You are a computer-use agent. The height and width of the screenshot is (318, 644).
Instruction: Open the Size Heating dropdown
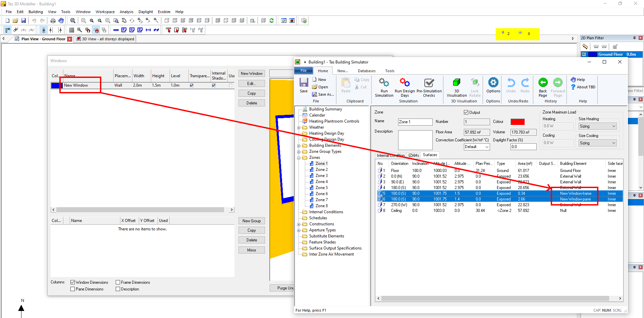pos(597,126)
